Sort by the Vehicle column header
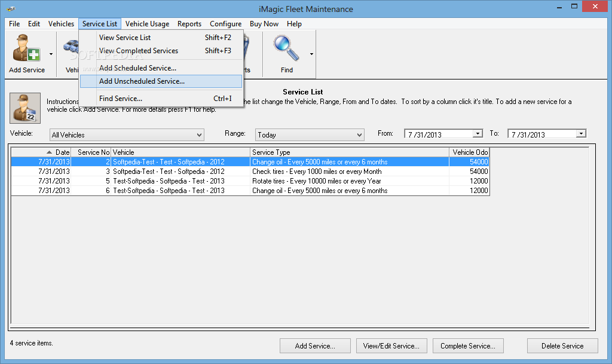The height and width of the screenshot is (364, 612). click(x=180, y=152)
